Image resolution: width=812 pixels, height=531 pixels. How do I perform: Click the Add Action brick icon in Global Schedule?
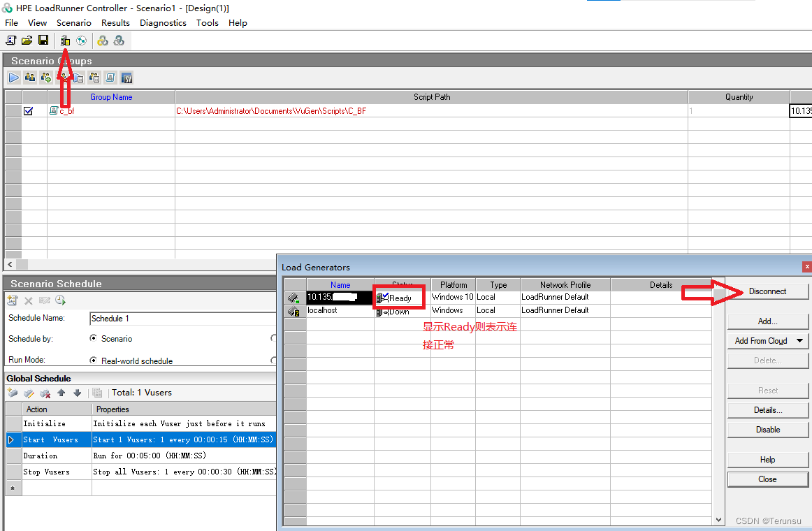tap(13, 393)
